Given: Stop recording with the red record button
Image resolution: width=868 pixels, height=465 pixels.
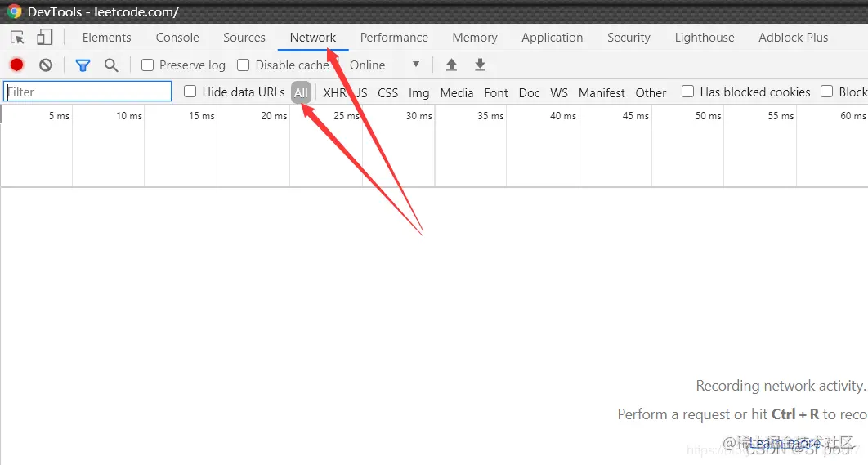Looking at the screenshot, I should click(16, 65).
